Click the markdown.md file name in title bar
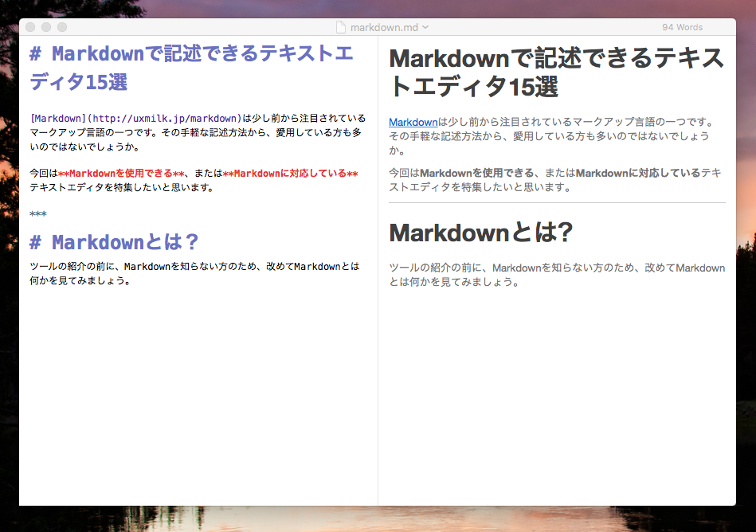The width and height of the screenshot is (756, 532). pos(384,27)
